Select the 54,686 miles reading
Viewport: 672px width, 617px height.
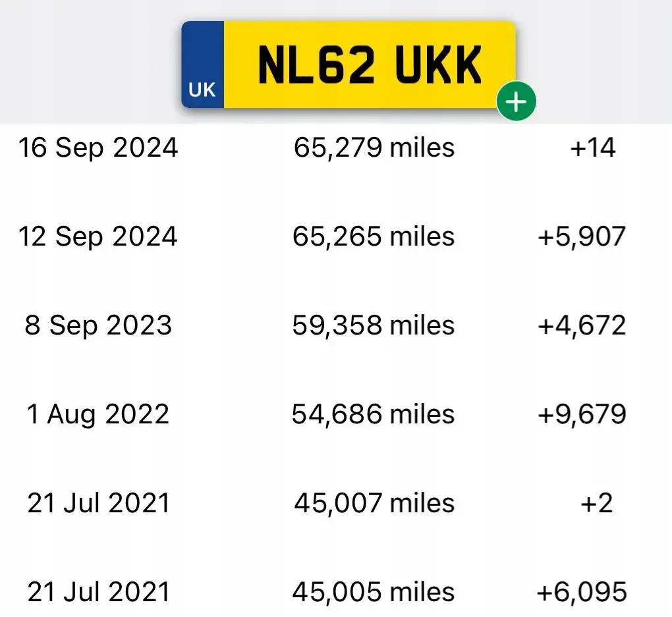pyautogui.click(x=374, y=414)
